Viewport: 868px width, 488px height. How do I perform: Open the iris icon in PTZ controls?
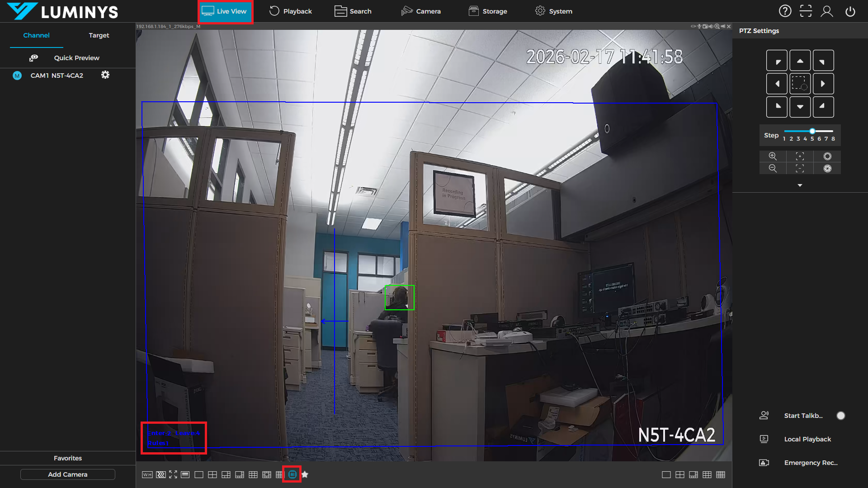click(827, 156)
